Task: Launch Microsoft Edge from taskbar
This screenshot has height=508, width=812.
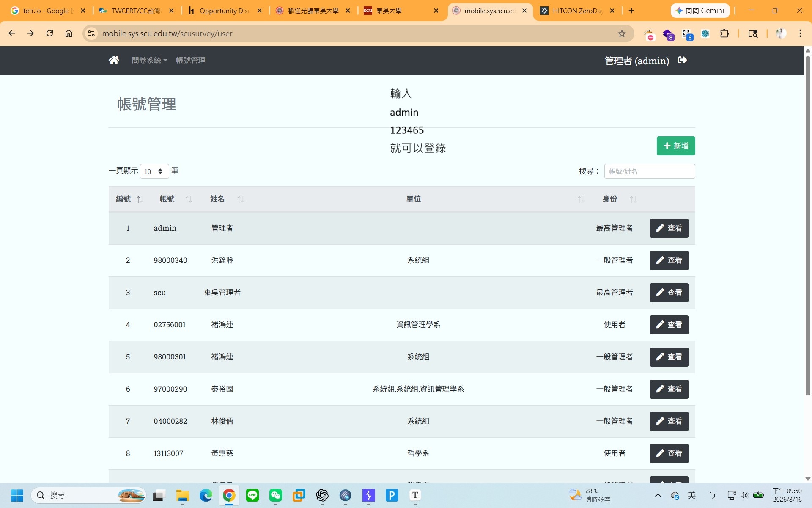Action: (x=206, y=495)
